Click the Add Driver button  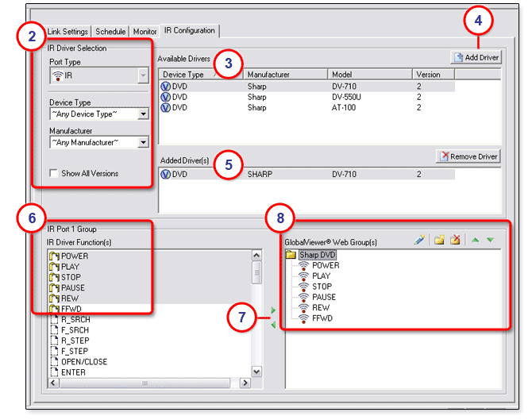pos(476,58)
